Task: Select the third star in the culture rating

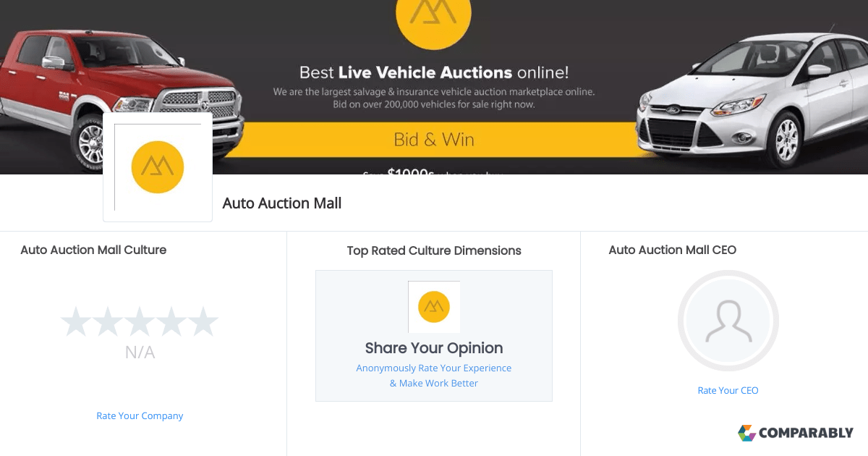Action: tap(140, 321)
